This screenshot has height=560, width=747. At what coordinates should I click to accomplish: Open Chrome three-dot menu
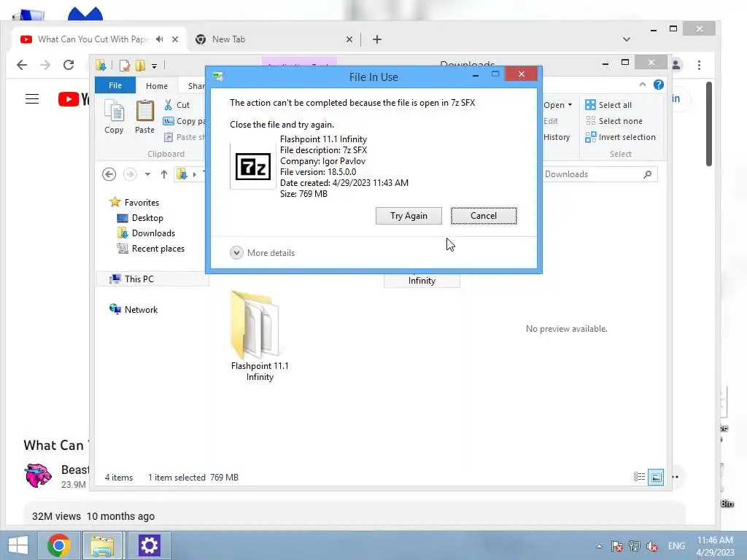(699, 65)
